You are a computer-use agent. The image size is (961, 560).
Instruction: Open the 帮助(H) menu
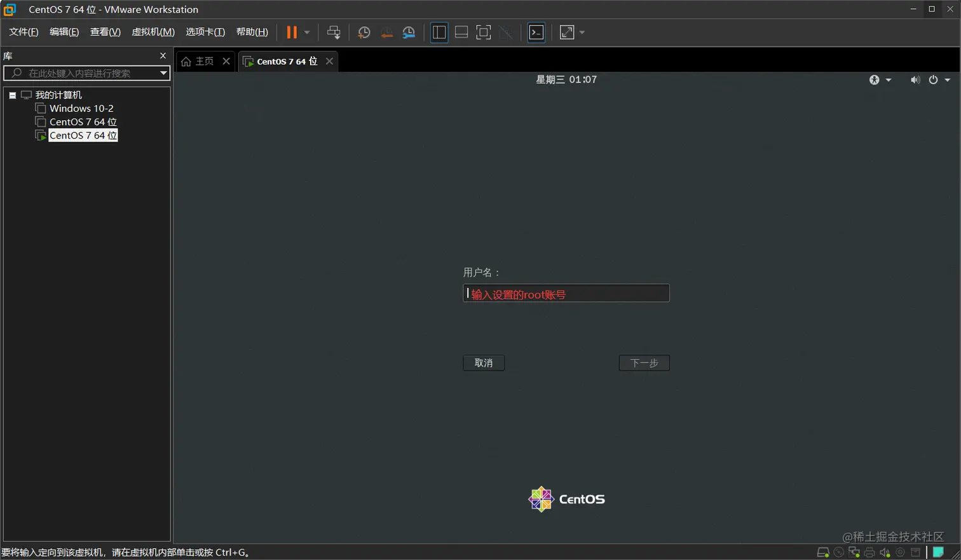[252, 32]
